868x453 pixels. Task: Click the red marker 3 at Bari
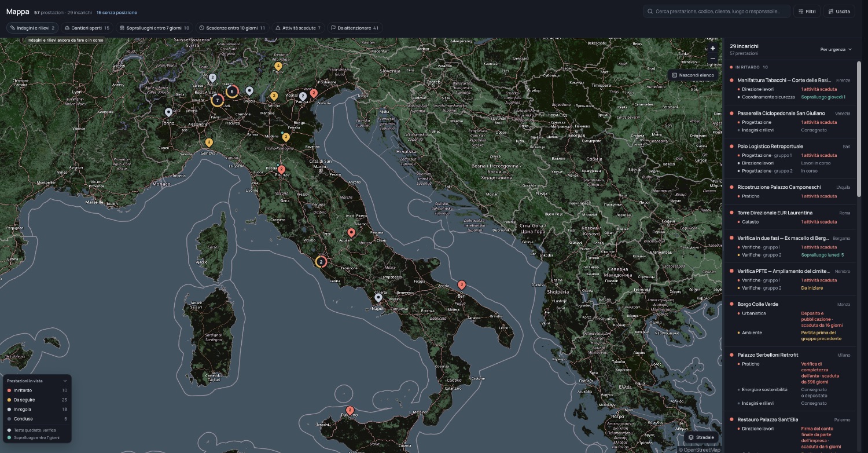[461, 285]
